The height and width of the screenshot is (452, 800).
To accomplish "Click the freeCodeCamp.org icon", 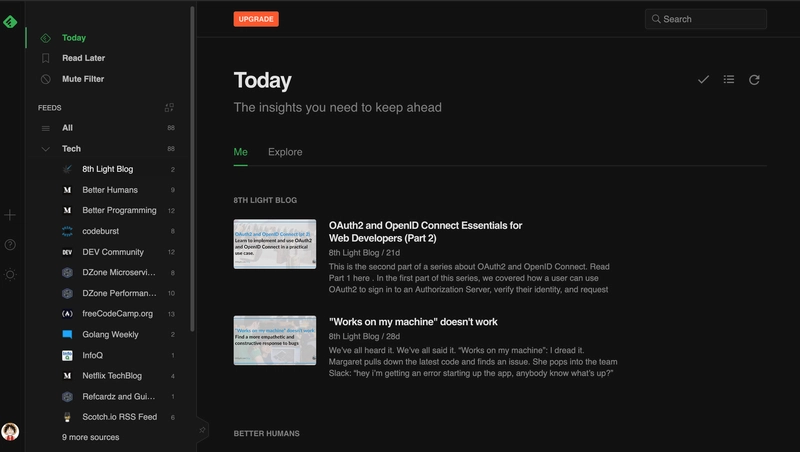I will click(67, 314).
